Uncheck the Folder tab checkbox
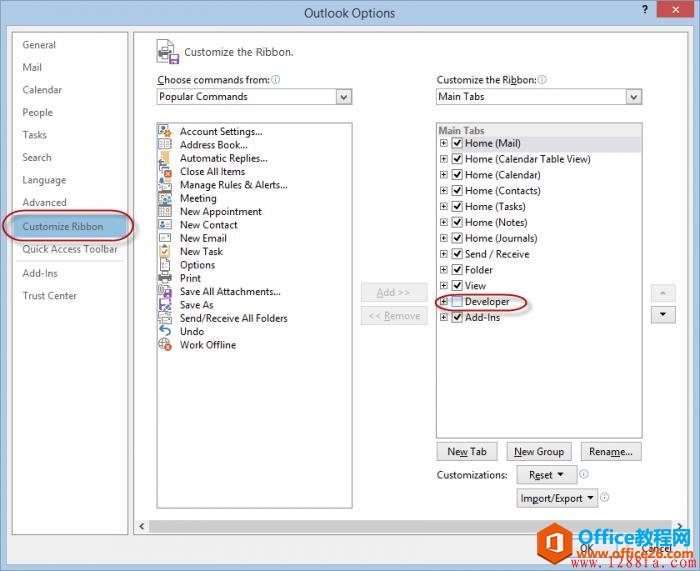Viewport: 700px width, 571px height. [x=457, y=270]
